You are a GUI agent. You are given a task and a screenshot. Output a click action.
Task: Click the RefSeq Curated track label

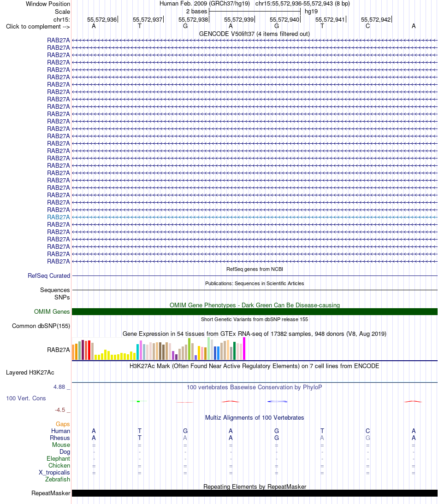[49, 276]
